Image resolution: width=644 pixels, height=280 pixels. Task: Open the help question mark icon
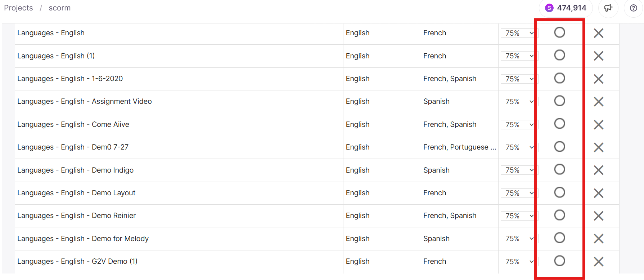click(x=634, y=8)
